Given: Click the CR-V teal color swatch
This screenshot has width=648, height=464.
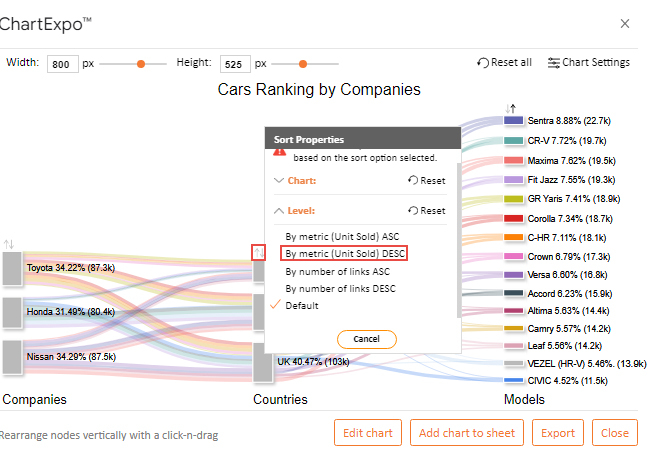Looking at the screenshot, I should (514, 140).
